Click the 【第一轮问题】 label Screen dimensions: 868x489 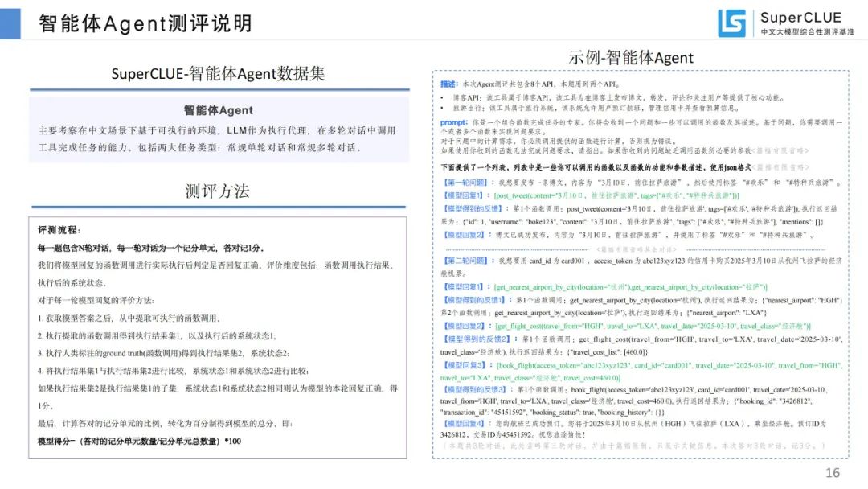coord(465,183)
